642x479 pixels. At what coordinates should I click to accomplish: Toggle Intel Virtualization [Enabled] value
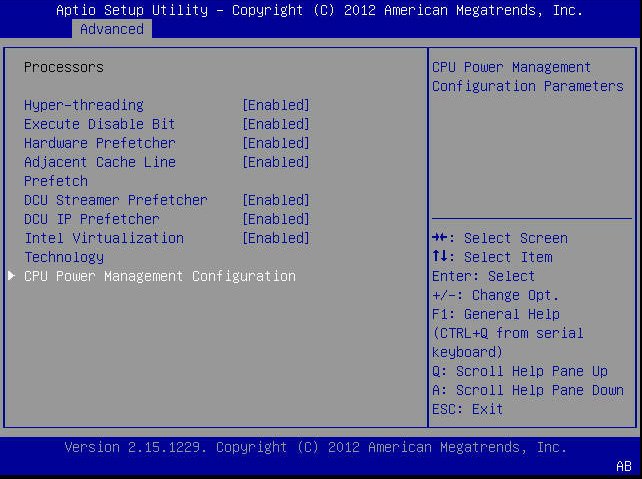coord(276,238)
